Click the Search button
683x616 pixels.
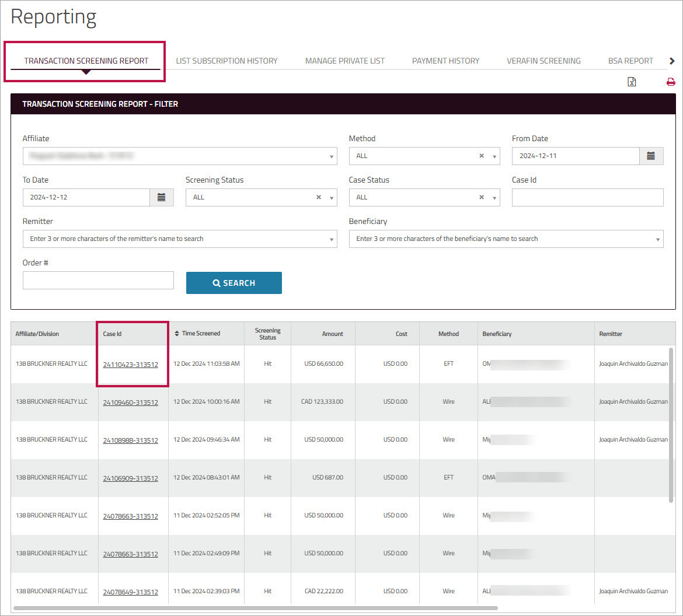[234, 283]
